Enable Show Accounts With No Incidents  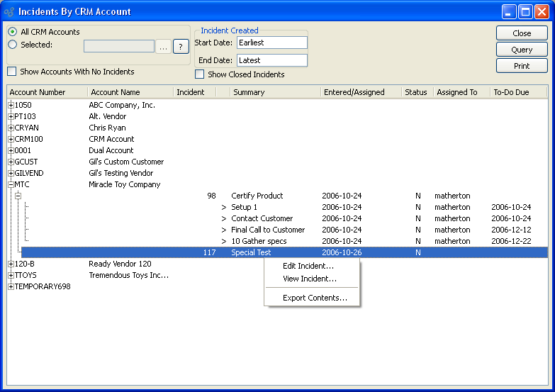(x=12, y=72)
